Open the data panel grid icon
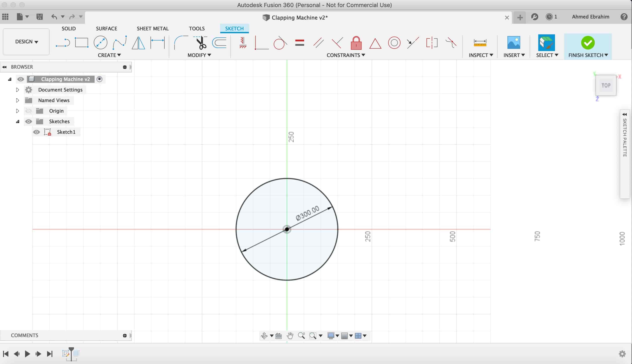The width and height of the screenshot is (632, 364). point(6,17)
